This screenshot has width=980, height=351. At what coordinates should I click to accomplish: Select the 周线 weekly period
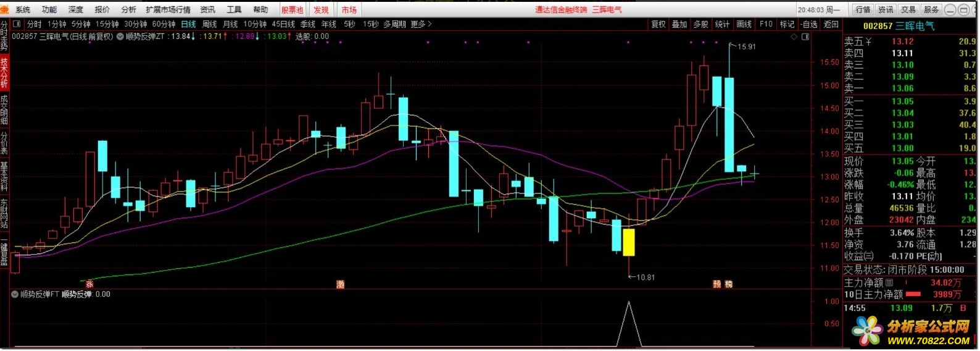point(210,24)
